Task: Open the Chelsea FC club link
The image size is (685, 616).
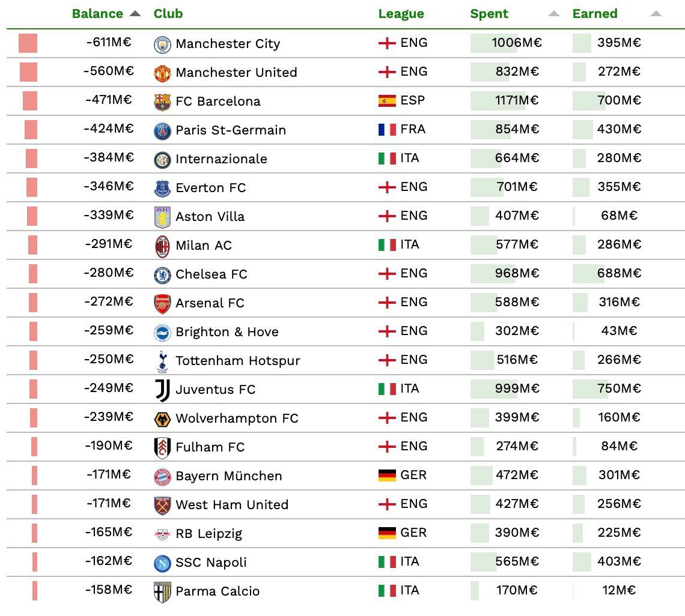Action: click(x=212, y=274)
